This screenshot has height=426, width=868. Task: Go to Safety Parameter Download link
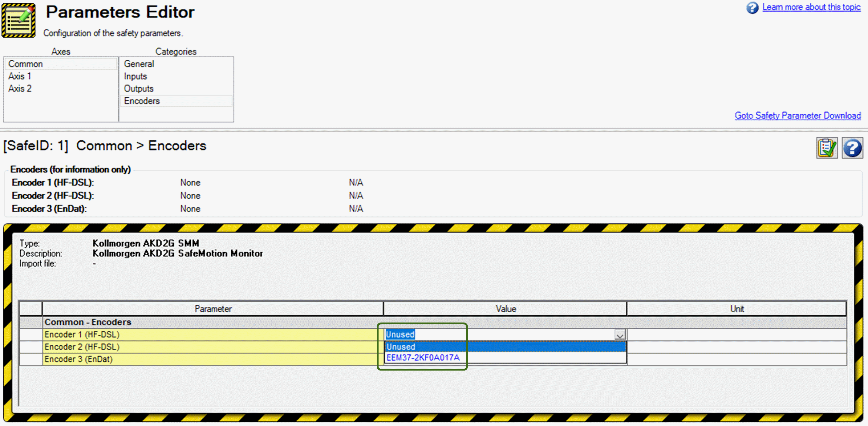click(x=797, y=115)
